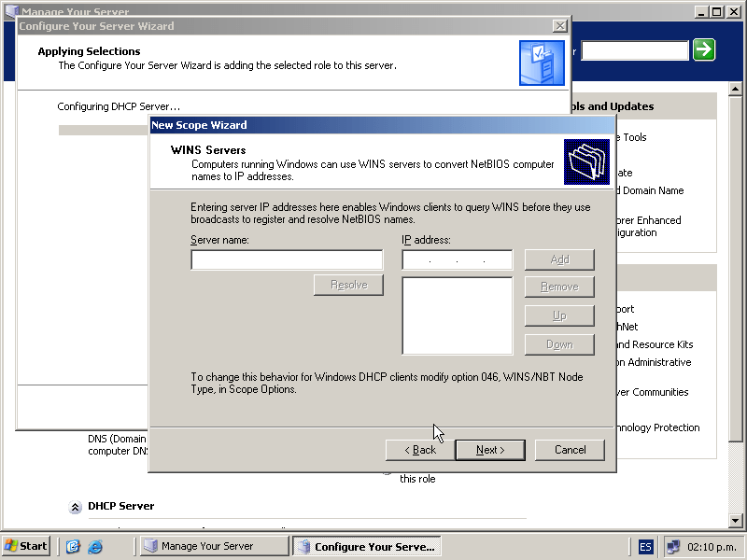The image size is (747, 560).
Task: Click the search text box in Manage Your Server
Action: [x=634, y=50]
